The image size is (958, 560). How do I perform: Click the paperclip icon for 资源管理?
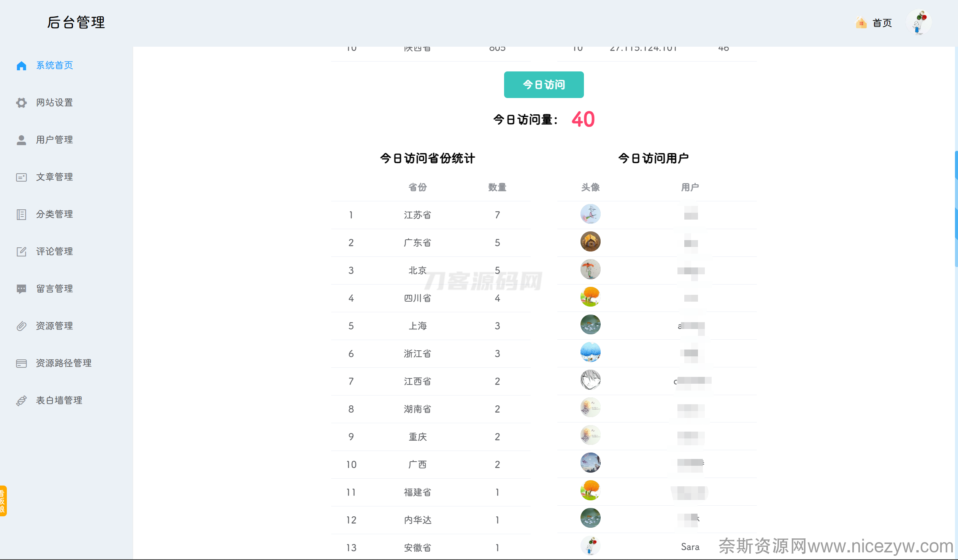pos(21,326)
